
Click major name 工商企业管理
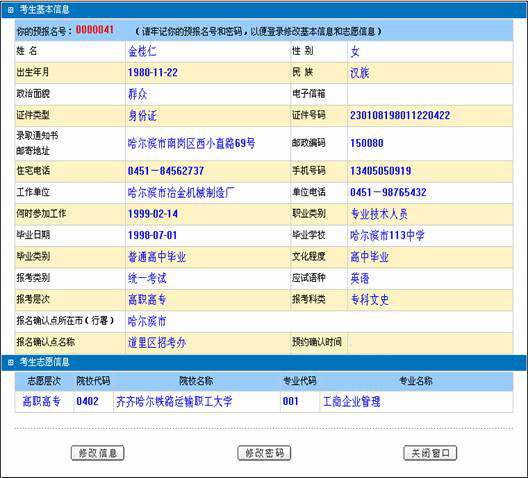click(352, 402)
